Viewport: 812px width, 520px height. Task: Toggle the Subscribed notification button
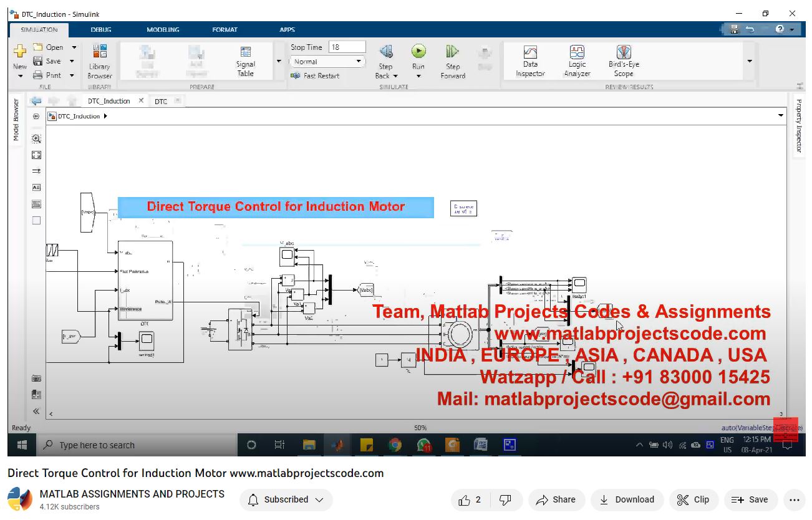[286, 499]
